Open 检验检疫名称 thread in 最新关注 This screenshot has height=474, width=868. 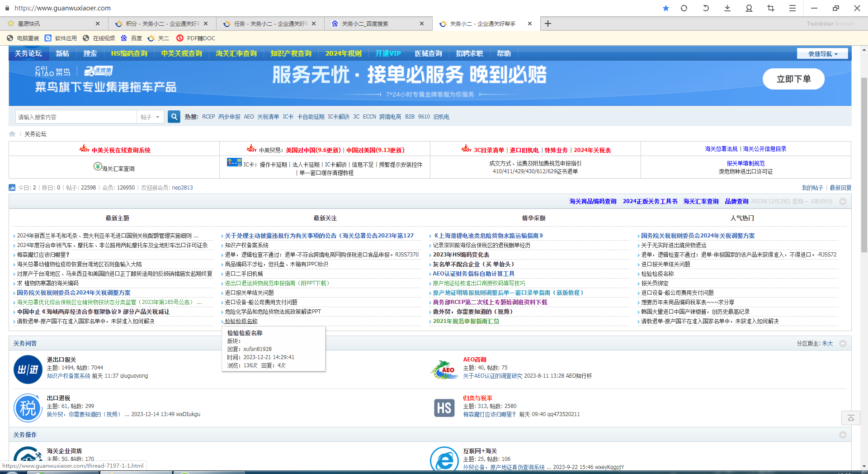241,321
